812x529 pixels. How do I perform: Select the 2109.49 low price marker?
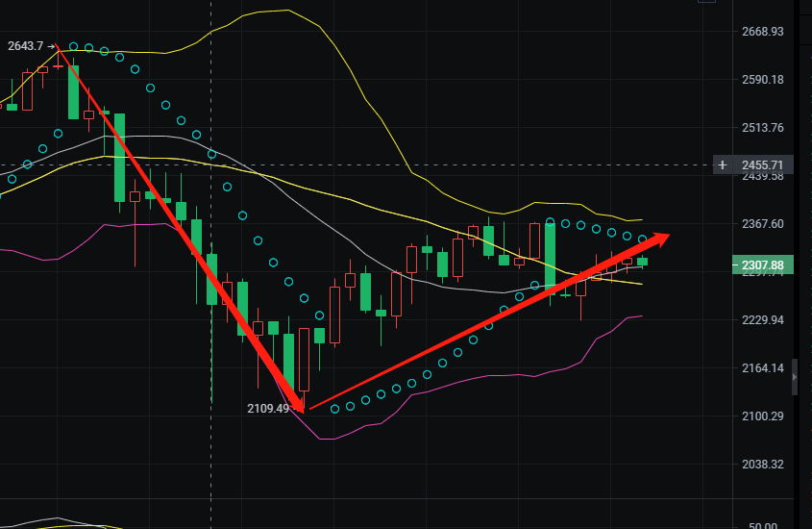click(268, 408)
